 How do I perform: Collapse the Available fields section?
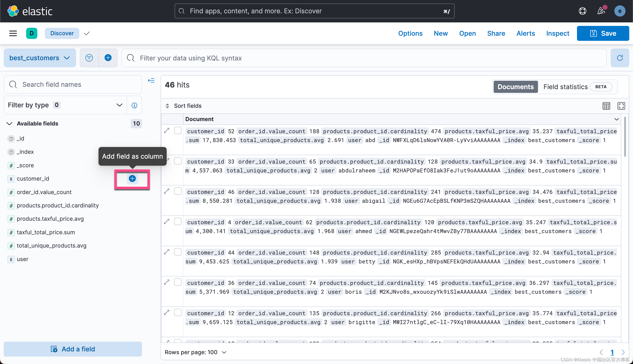(x=10, y=123)
